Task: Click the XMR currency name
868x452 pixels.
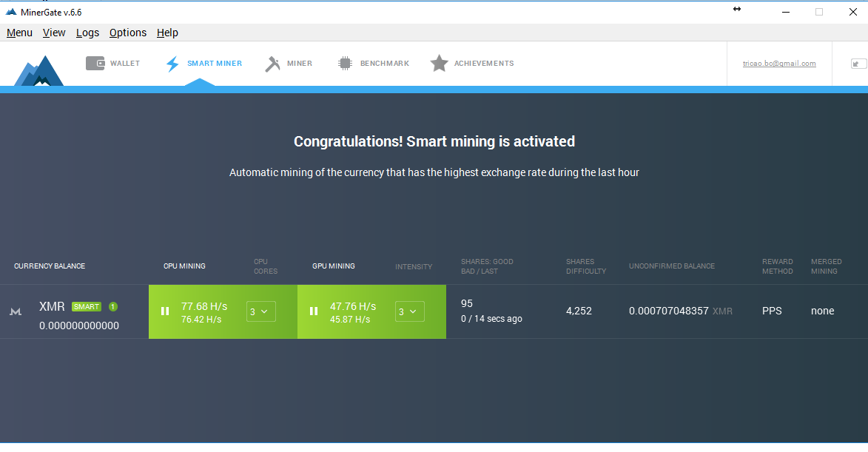Action: (52, 306)
